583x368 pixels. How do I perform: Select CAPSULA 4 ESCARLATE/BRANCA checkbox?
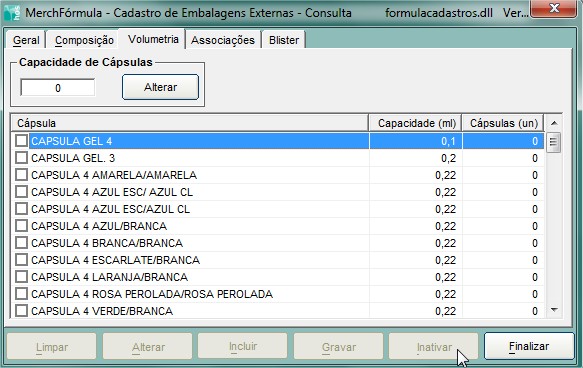[x=21, y=260]
